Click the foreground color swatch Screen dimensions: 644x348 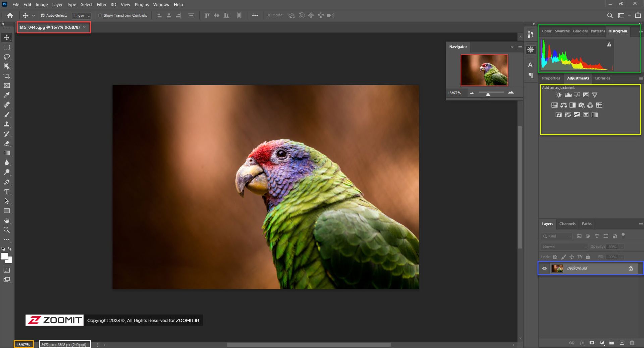pyautogui.click(x=5, y=256)
